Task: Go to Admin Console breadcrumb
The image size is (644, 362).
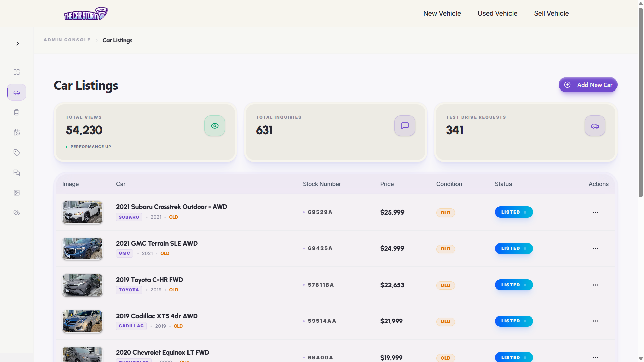Action: [x=67, y=40]
